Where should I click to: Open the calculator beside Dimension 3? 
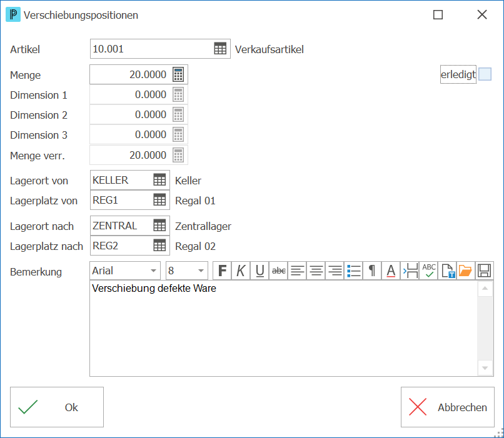[178, 134]
